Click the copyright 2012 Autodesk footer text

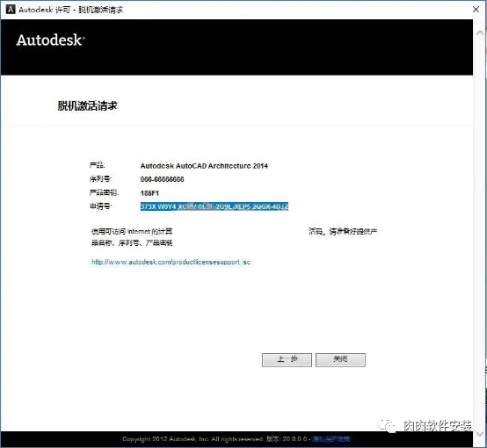tap(193, 438)
